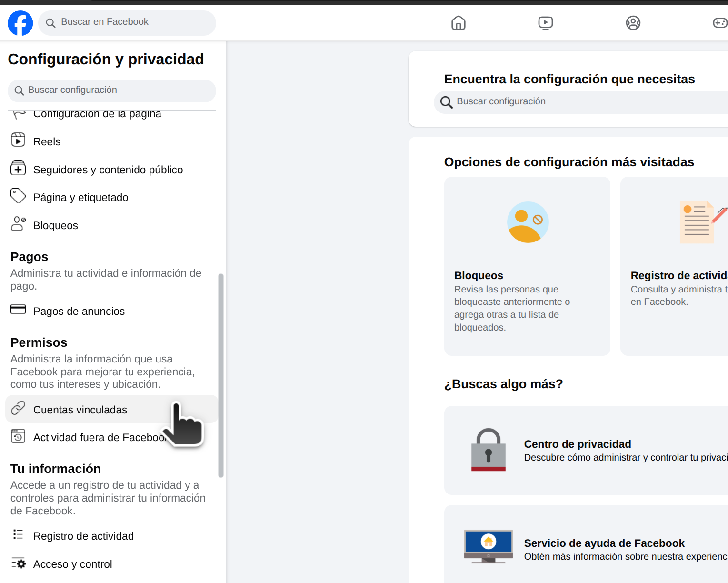Click 'Obtén más información' description text
Image resolution: width=728 pixels, height=583 pixels.
pos(626,556)
